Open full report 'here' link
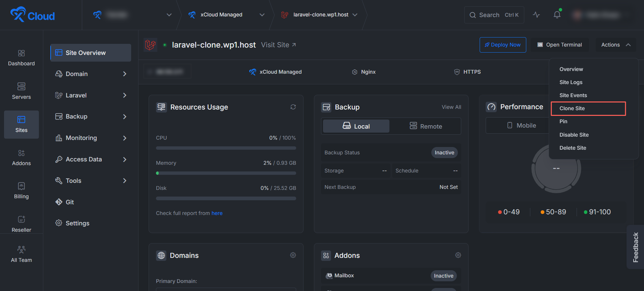644x291 pixels. click(x=217, y=213)
